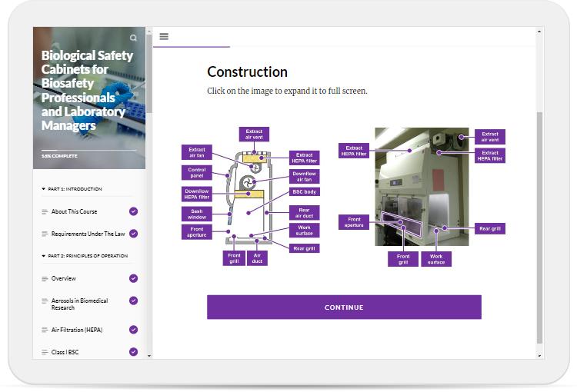The height and width of the screenshot is (392, 577).
Task: Click completion checkmark for About This Course
Action: pos(134,211)
